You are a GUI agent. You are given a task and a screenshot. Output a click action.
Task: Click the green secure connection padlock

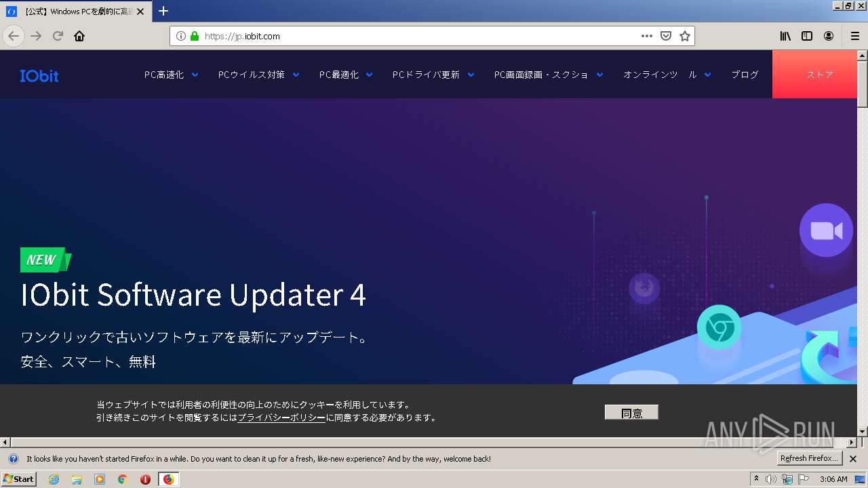[x=194, y=36]
